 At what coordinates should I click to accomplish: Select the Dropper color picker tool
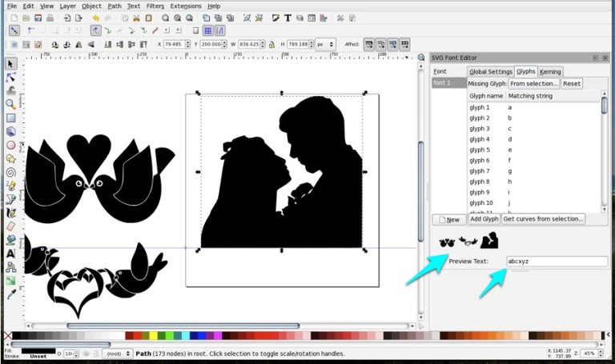tap(11, 294)
